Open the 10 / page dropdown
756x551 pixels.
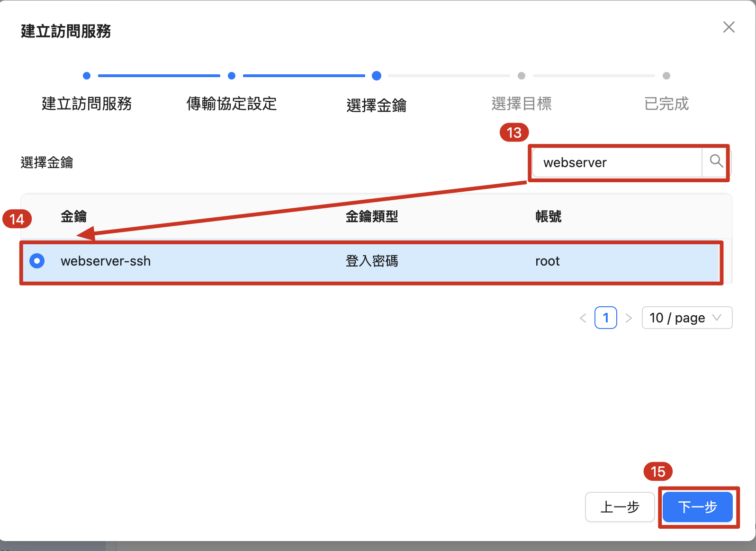pos(686,318)
